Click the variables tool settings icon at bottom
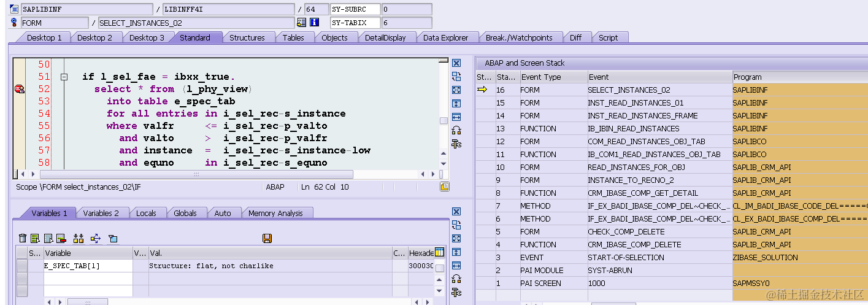The image size is (868, 305). pos(456,293)
